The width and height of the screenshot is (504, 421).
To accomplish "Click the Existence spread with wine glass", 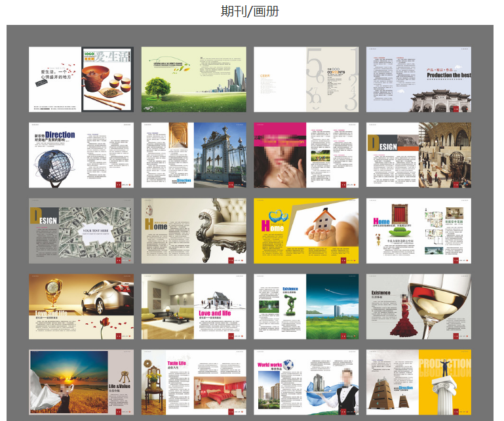I will pyautogui.click(x=418, y=306).
